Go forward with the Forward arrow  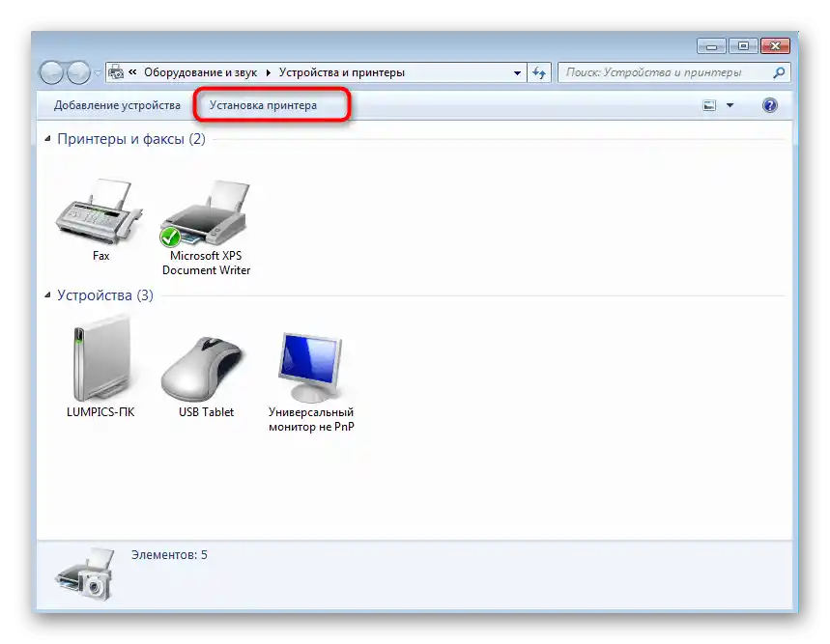coord(78,72)
